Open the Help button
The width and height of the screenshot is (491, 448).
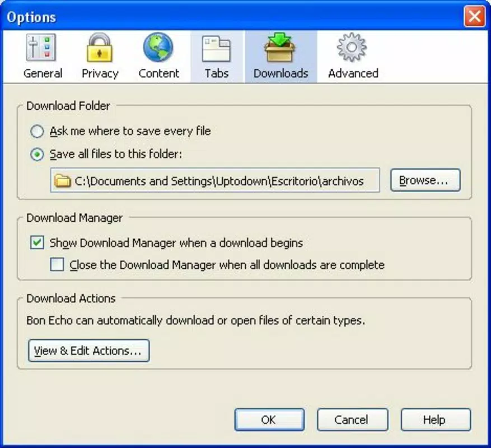click(436, 420)
